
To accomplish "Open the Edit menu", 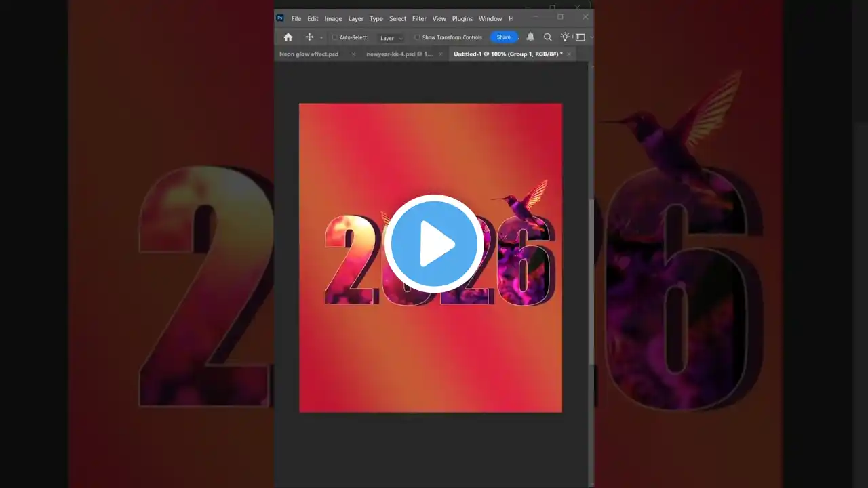I will 313,19.
